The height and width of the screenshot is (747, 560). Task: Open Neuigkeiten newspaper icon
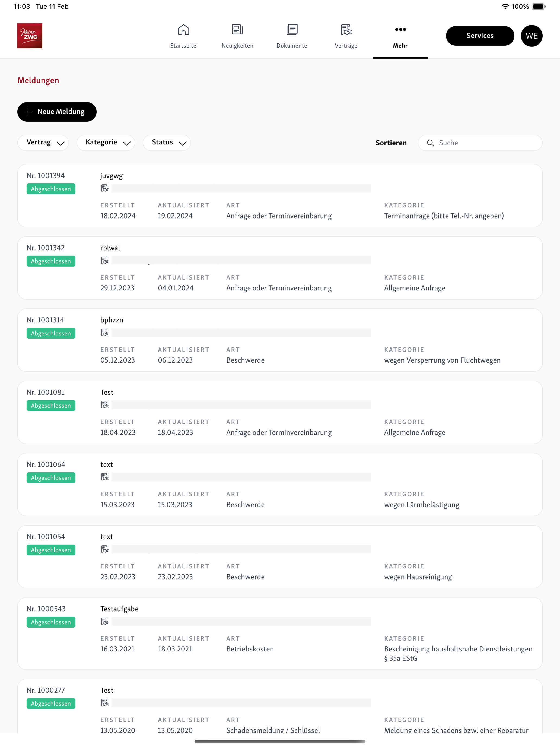[x=237, y=30]
